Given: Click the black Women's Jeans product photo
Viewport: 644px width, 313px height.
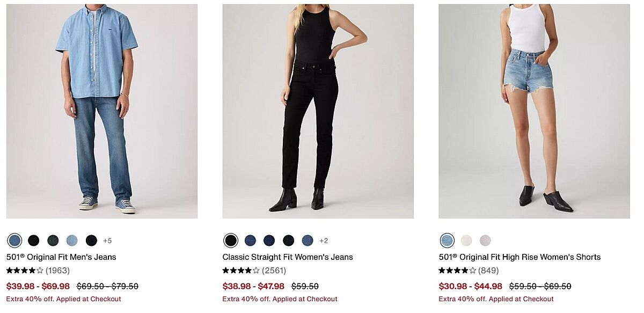Looking at the screenshot, I should pos(318,111).
